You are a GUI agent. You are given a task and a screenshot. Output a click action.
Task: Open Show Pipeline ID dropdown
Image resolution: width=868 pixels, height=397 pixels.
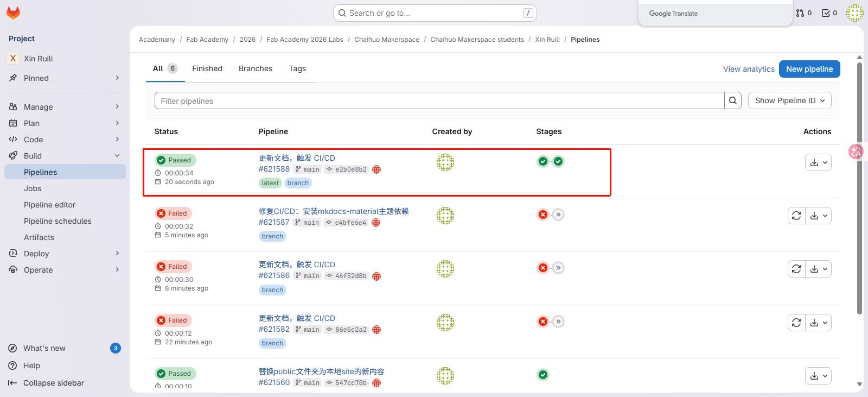tap(789, 100)
